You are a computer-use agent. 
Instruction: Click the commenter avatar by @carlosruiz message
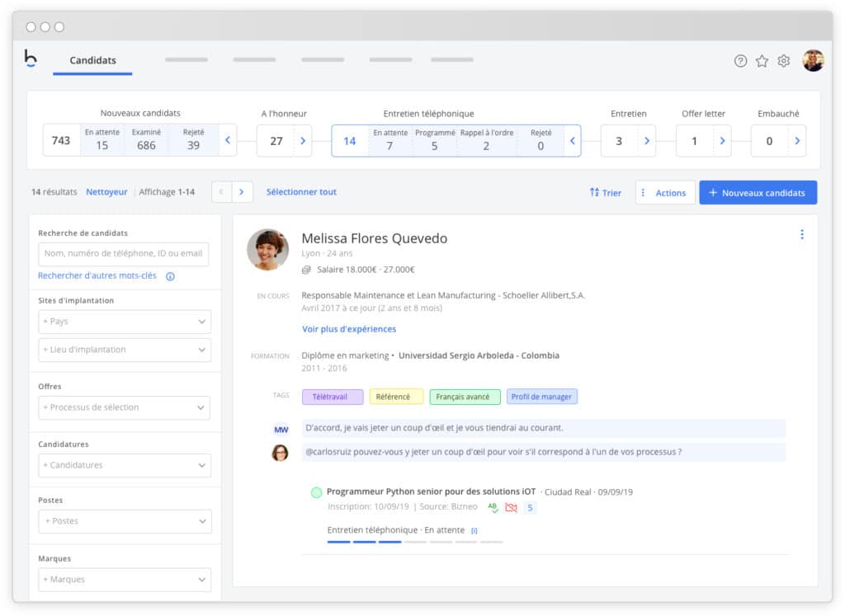coord(280,452)
